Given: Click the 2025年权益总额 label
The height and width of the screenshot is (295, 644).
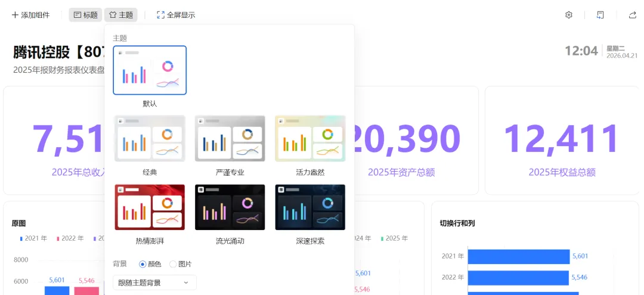Looking at the screenshot, I should click(x=562, y=172).
